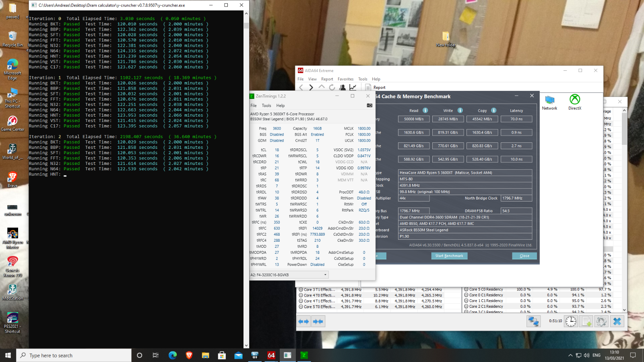Click the ENG language indicator in tray
The width and height of the screenshot is (644, 362).
[597, 355]
